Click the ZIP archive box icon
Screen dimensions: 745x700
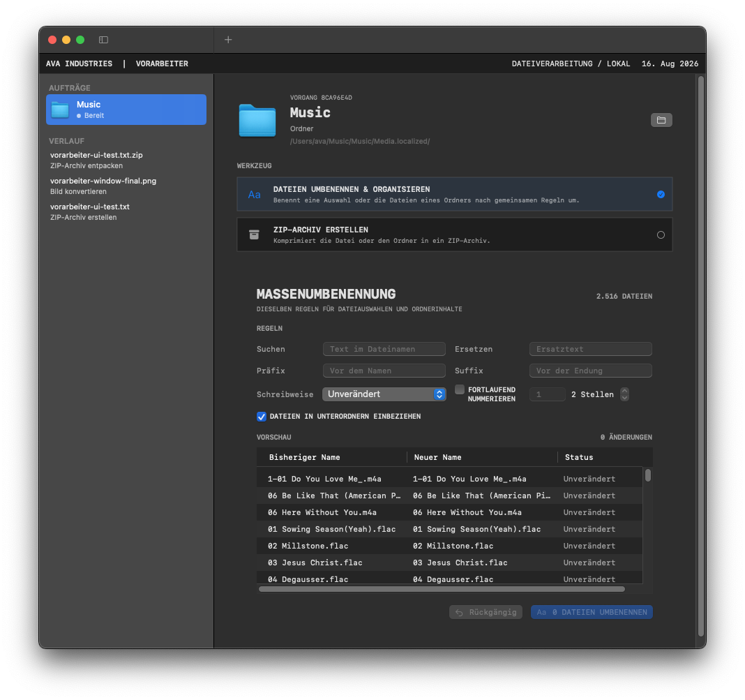point(254,234)
